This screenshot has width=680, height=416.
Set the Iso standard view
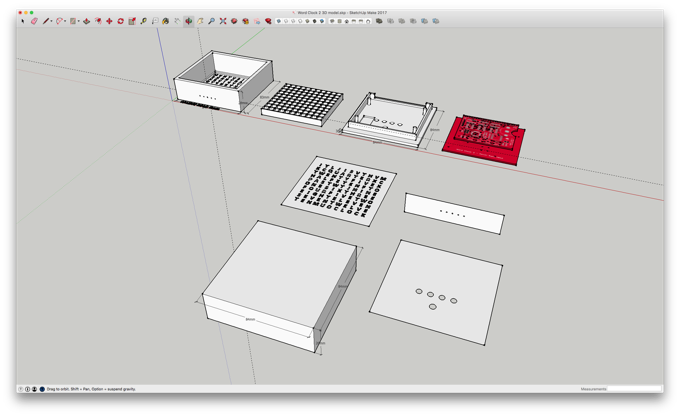pyautogui.click(x=332, y=21)
